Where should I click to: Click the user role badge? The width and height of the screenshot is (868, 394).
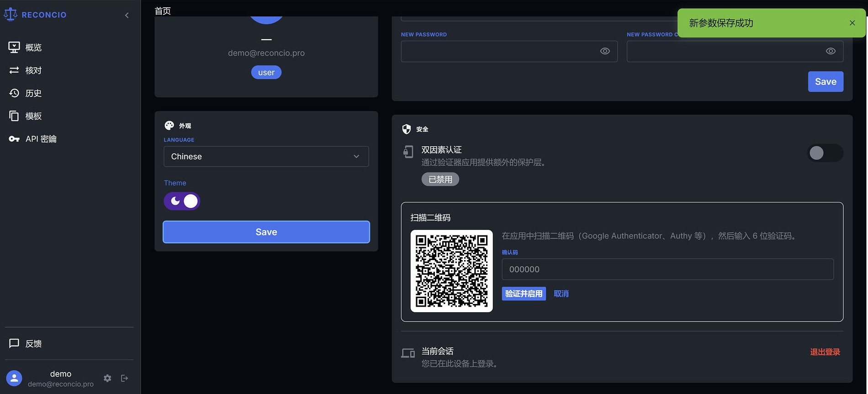click(266, 72)
